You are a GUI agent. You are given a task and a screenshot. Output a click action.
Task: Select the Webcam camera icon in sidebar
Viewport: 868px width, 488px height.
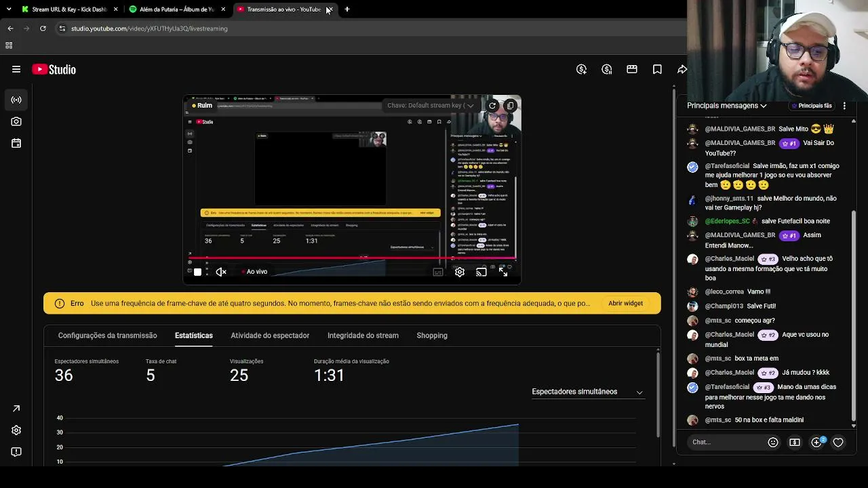(16, 121)
